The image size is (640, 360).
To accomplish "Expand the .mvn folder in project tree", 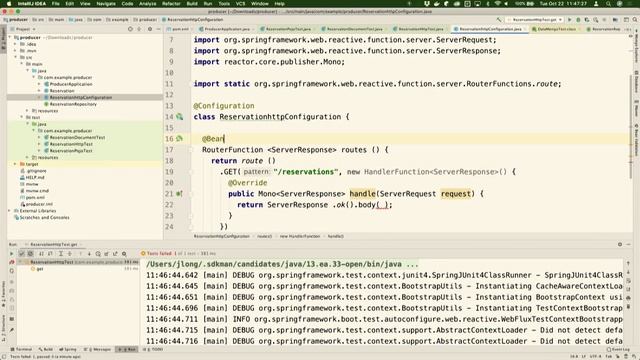I will click(16, 51).
